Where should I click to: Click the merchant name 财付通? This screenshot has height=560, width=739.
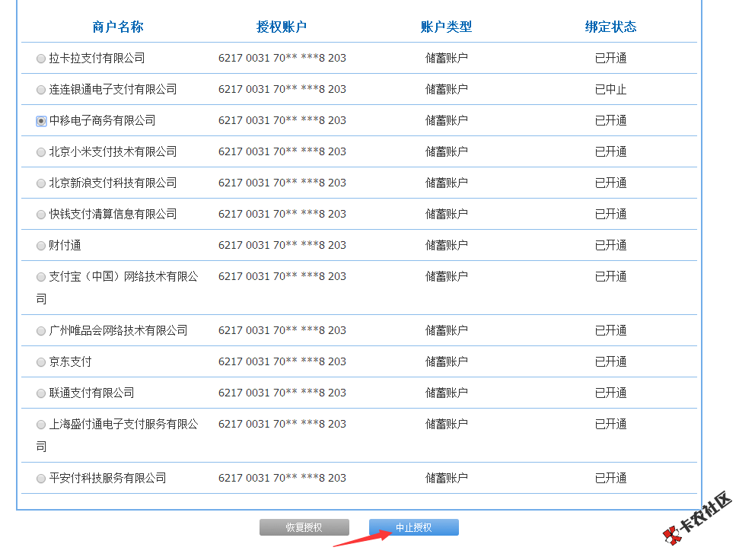(65, 246)
